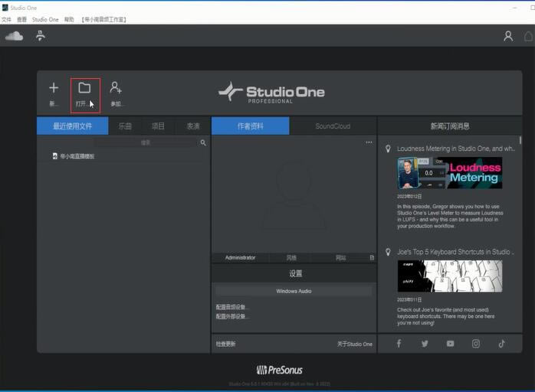The height and width of the screenshot is (392, 535).
Task: Open the bracketed 工作室 menu item
Action: [103, 19]
